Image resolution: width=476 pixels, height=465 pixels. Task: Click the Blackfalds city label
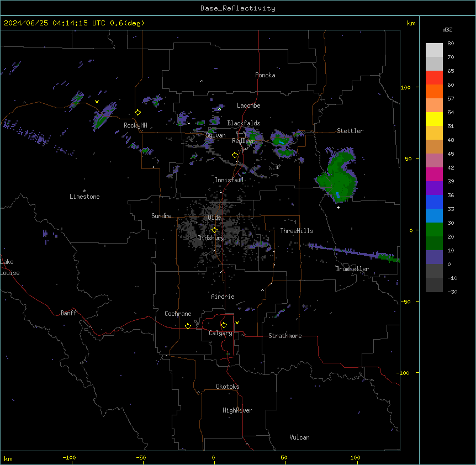(244, 123)
